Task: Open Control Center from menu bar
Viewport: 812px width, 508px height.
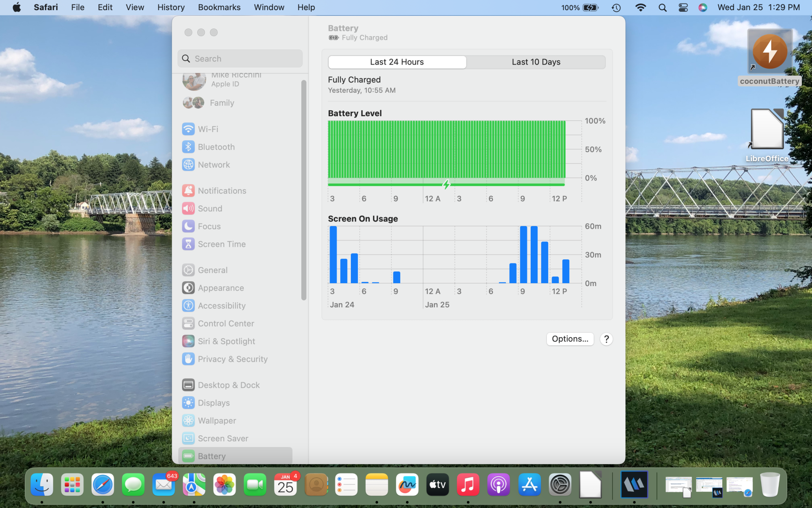Action: pos(683,7)
